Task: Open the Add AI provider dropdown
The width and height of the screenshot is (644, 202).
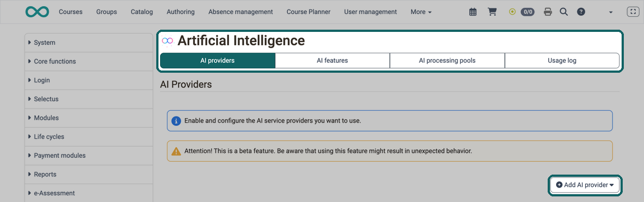Action: click(585, 185)
